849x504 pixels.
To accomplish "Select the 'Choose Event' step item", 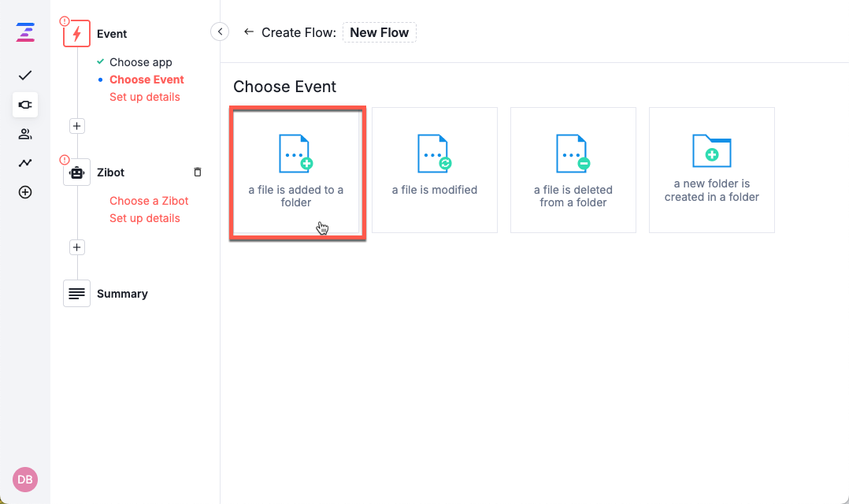I will click(x=146, y=79).
